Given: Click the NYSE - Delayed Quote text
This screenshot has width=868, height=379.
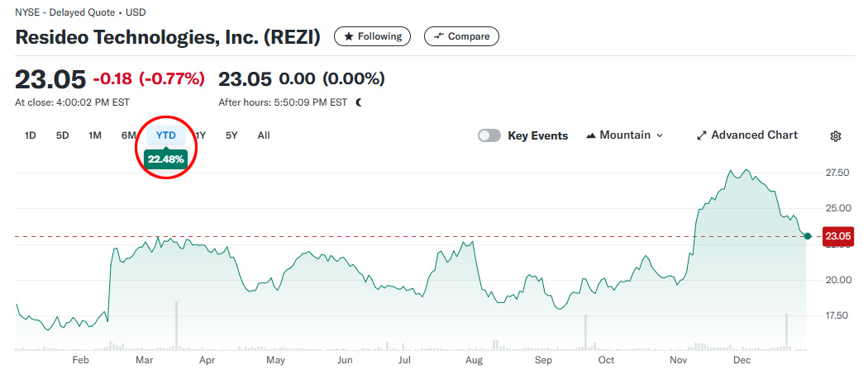Looking at the screenshot, I should pos(65,12).
